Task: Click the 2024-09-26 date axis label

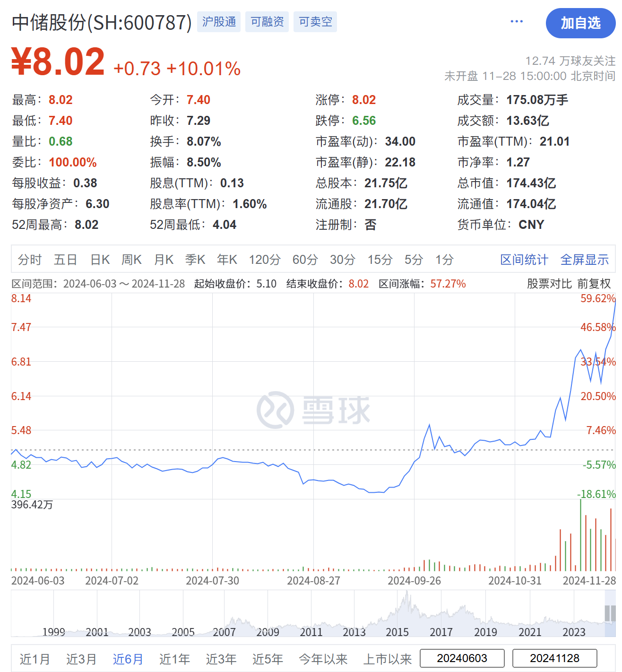Action: point(415,581)
